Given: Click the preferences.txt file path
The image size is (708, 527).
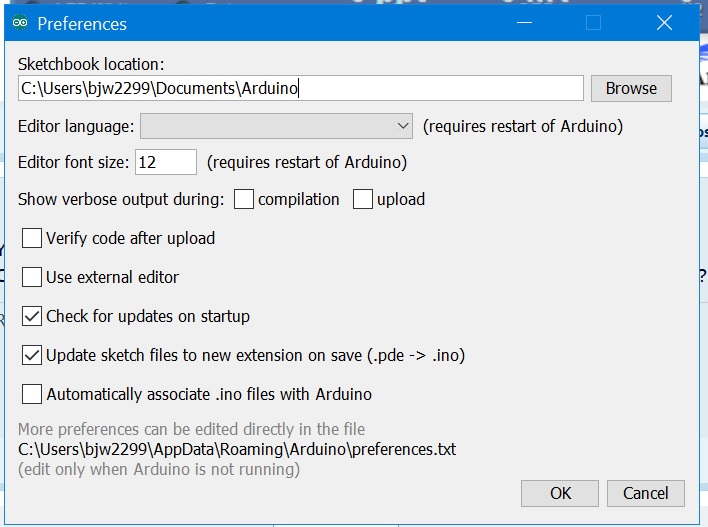Looking at the screenshot, I should (x=237, y=449).
